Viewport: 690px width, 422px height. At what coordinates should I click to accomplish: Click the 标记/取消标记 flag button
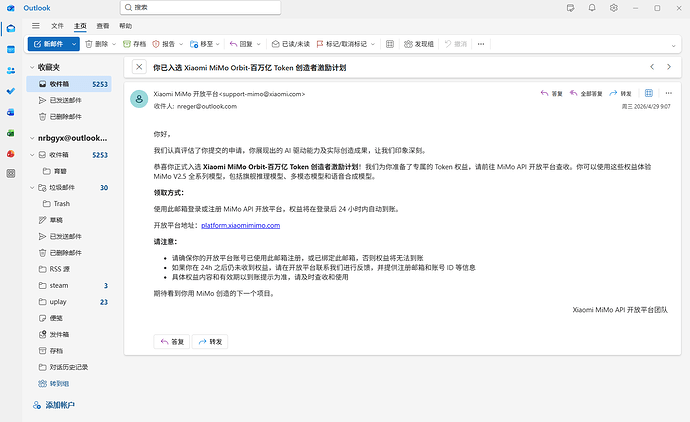pos(341,44)
